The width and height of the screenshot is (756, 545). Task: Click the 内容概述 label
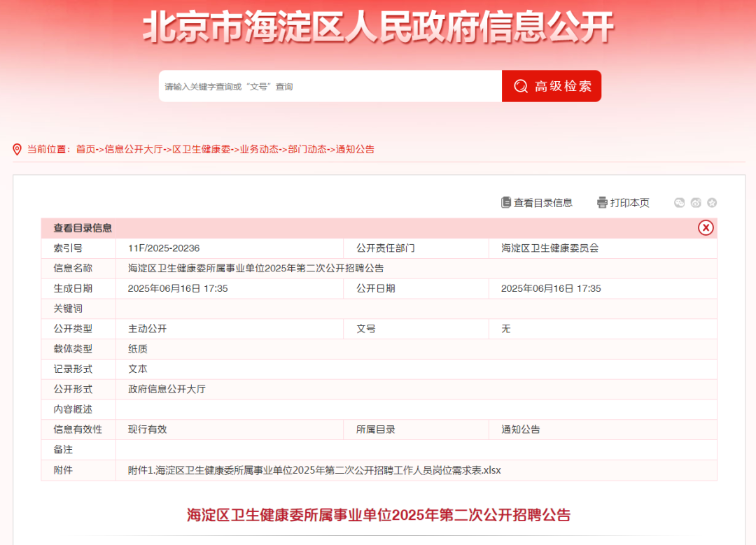point(73,409)
